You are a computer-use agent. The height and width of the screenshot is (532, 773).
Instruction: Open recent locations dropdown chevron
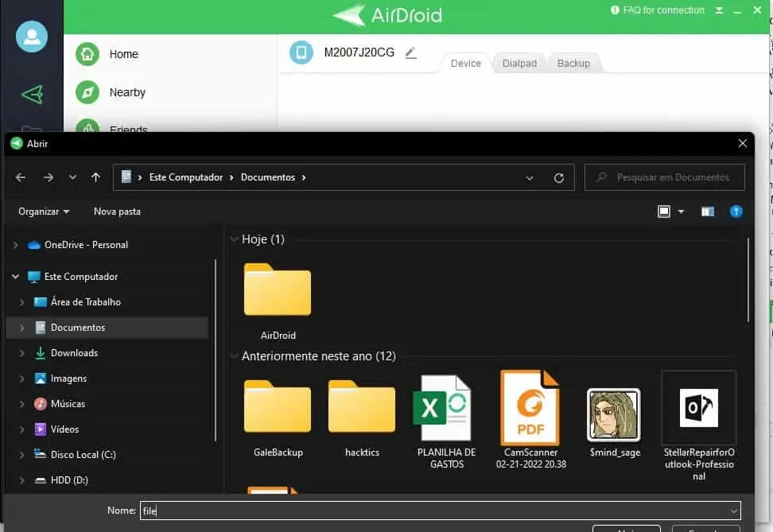click(x=72, y=177)
